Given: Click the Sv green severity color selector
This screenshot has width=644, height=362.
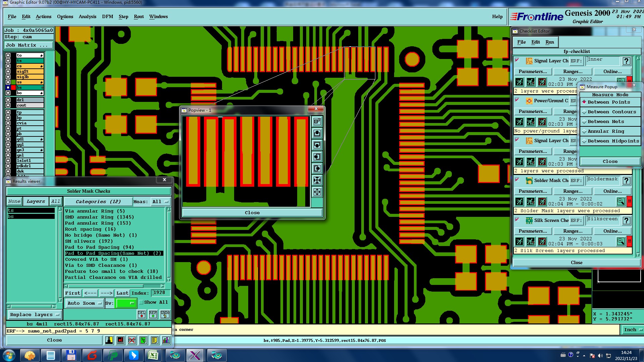Looking at the screenshot, I should [126, 303].
